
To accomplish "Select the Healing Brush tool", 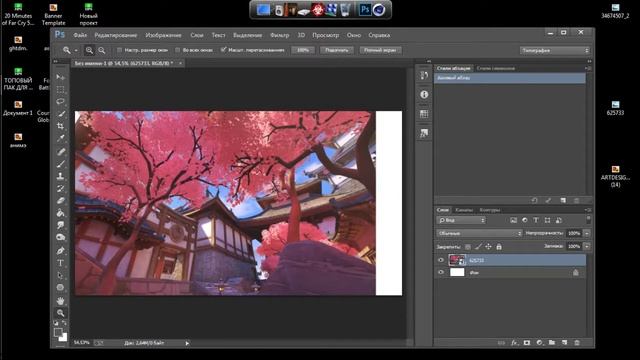I will (x=60, y=152).
